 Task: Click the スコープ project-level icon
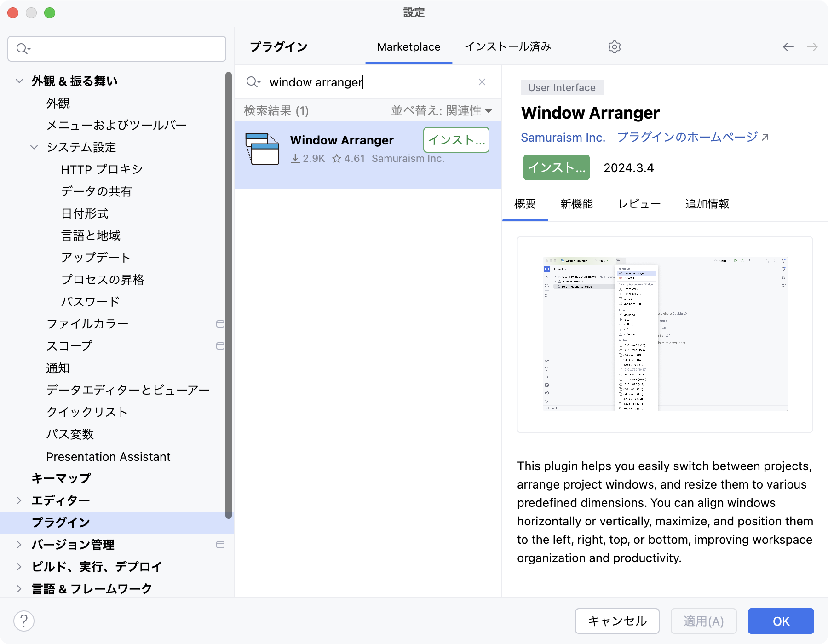pyautogui.click(x=220, y=346)
